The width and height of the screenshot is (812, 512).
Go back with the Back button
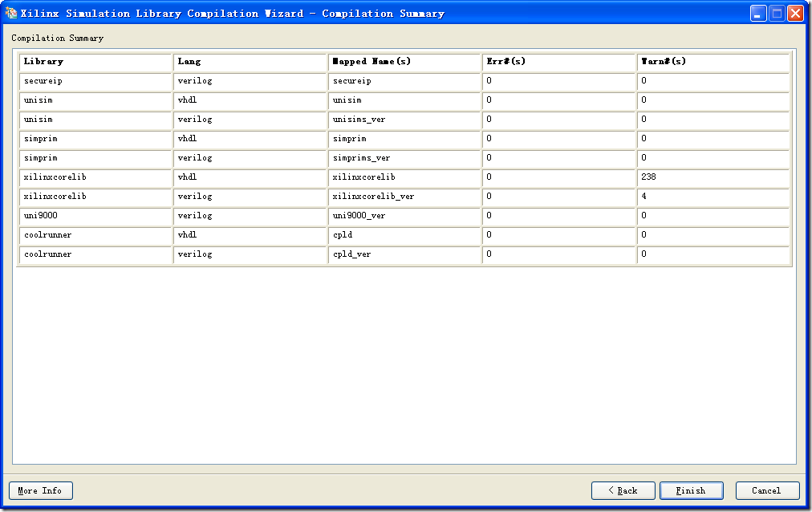pos(623,490)
